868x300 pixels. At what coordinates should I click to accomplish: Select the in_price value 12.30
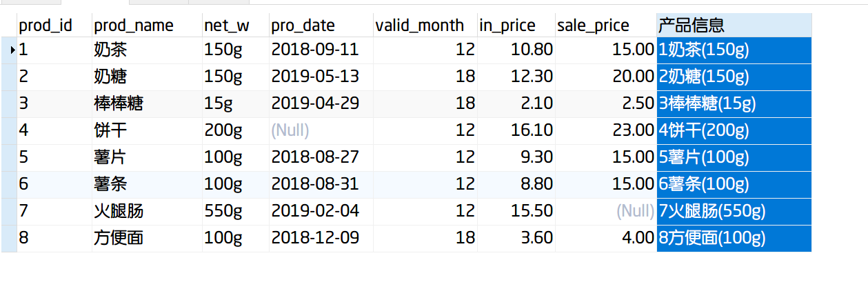(x=516, y=77)
